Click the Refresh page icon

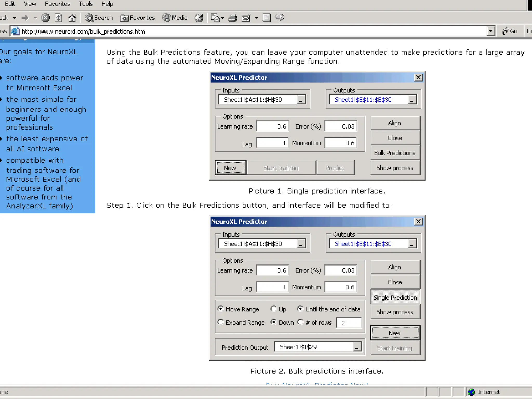59,18
